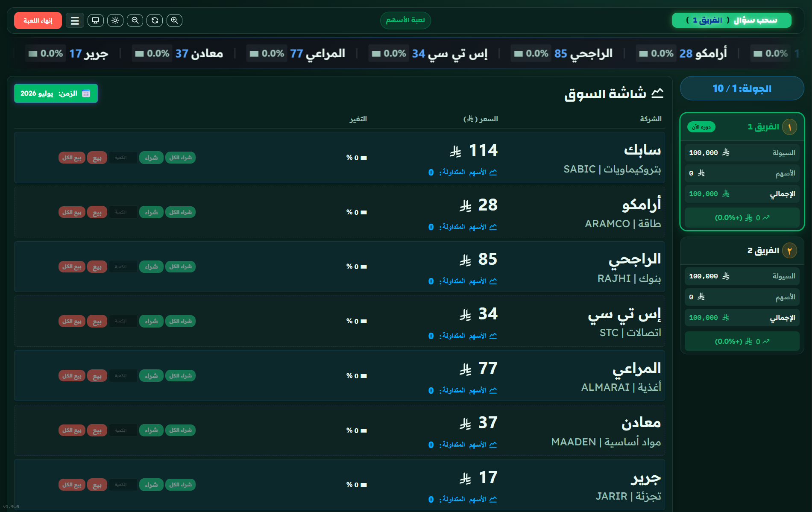Click traded shares chart icon in STC row
The image size is (812, 512).
tap(493, 336)
